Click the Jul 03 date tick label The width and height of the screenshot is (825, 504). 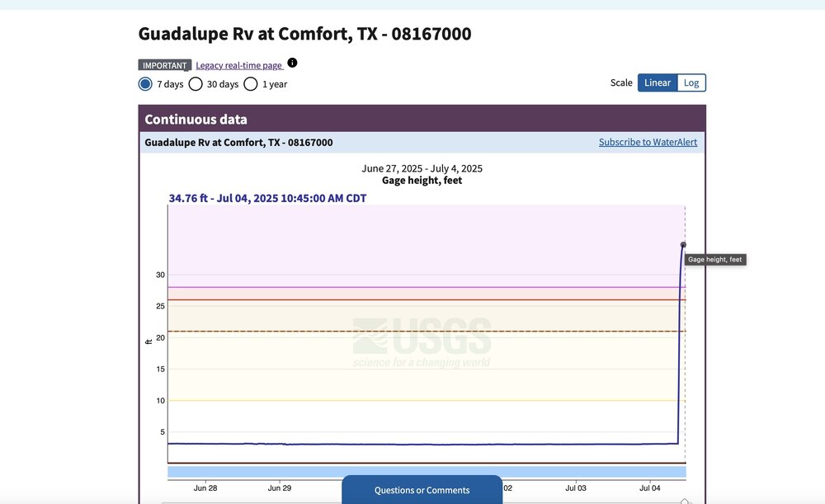(575, 488)
